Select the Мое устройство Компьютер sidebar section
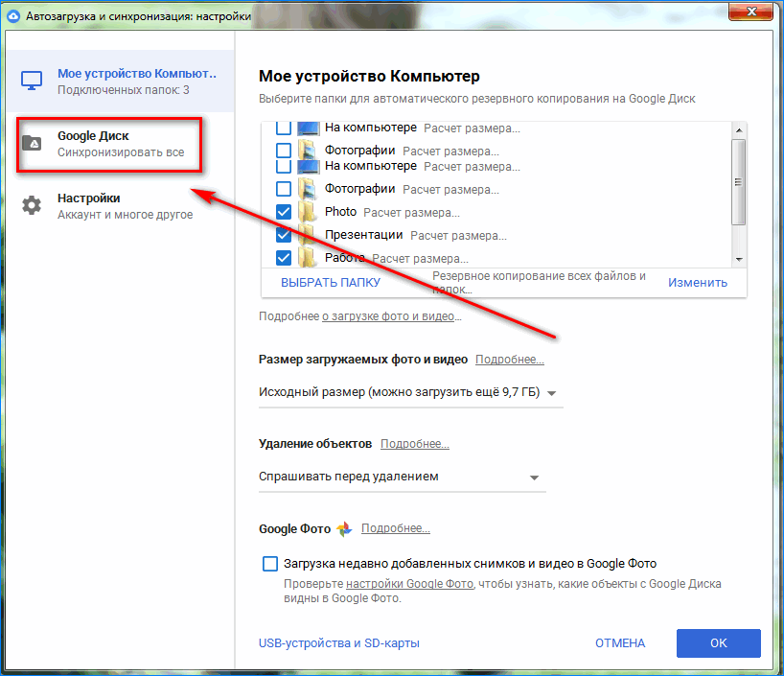 click(120, 82)
